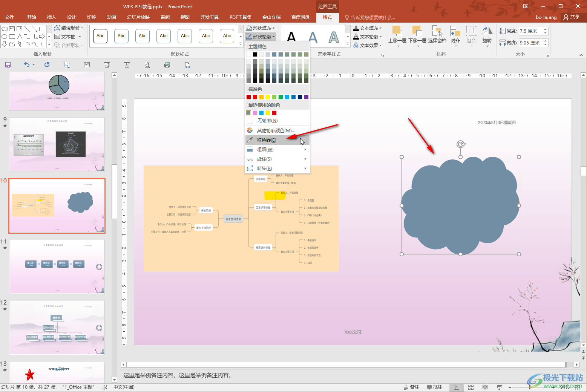Image resolution: width=587 pixels, height=392 pixels.
Task: Click Normal view icon in status bar
Action: tap(457, 387)
